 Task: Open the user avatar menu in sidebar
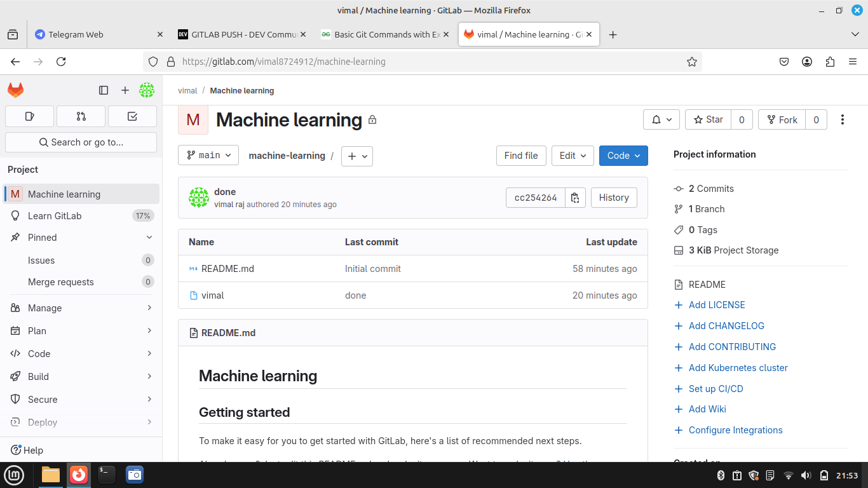[x=147, y=90]
